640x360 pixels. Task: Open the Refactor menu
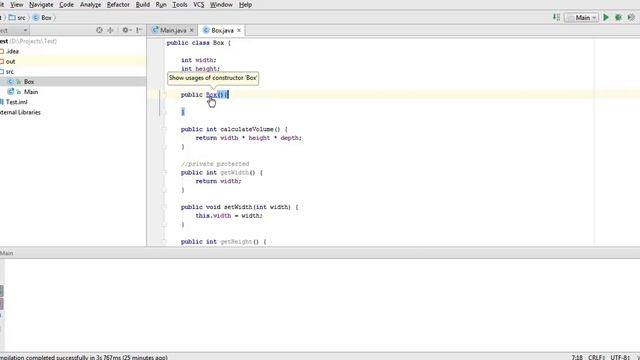pyautogui.click(x=118, y=5)
